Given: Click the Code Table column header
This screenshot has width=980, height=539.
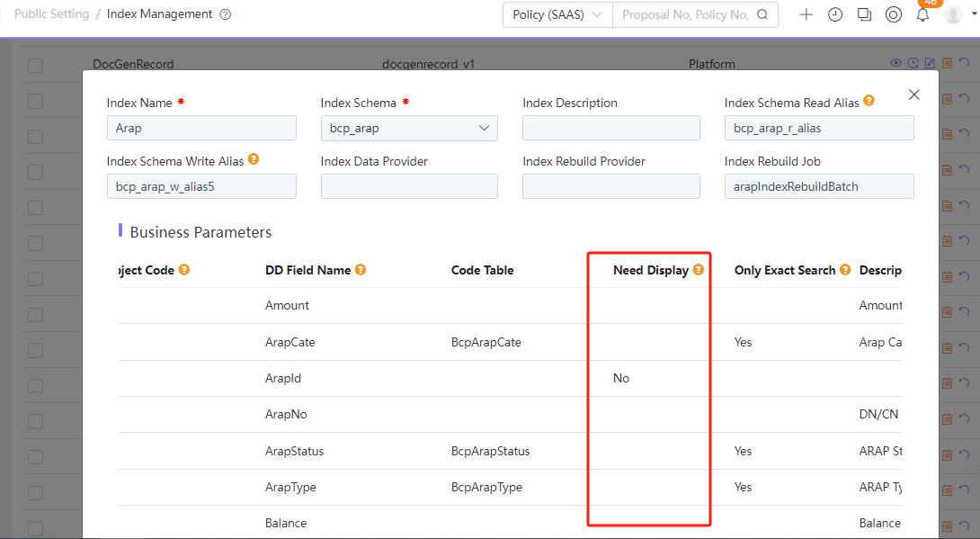Looking at the screenshot, I should 483,270.
